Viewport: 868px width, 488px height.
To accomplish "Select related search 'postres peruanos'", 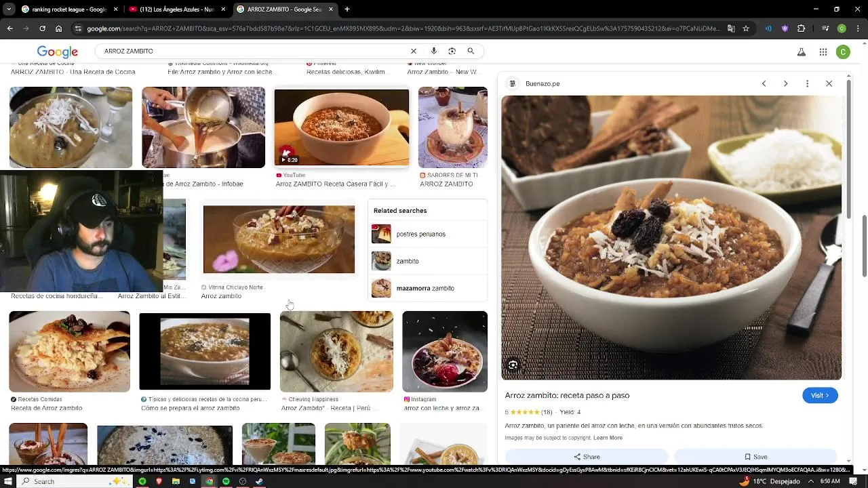I will click(428, 234).
